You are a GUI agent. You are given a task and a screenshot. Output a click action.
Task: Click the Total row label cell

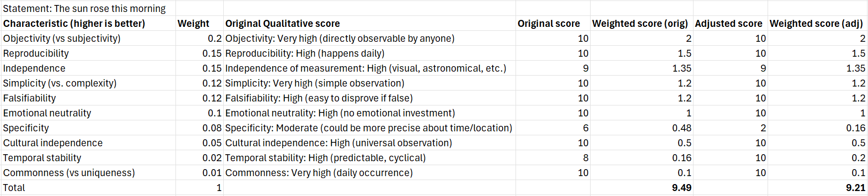click(88, 188)
